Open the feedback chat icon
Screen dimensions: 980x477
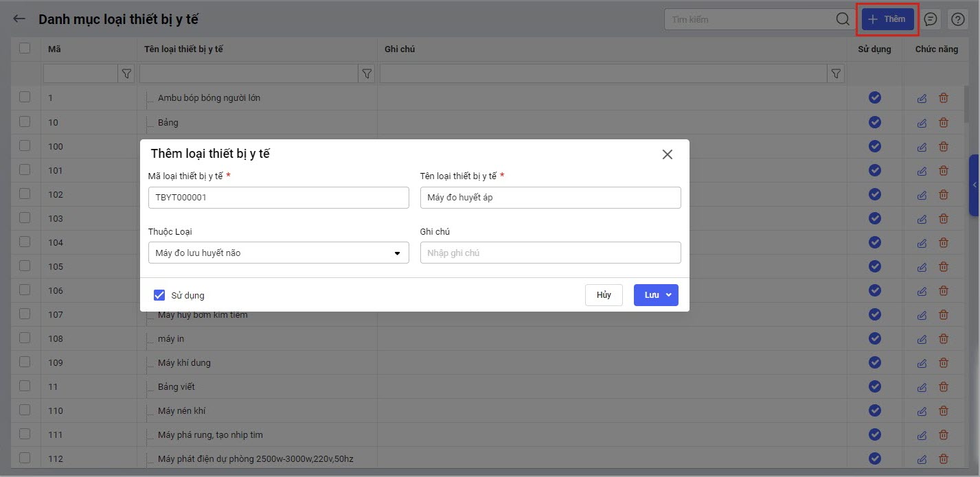[931, 19]
